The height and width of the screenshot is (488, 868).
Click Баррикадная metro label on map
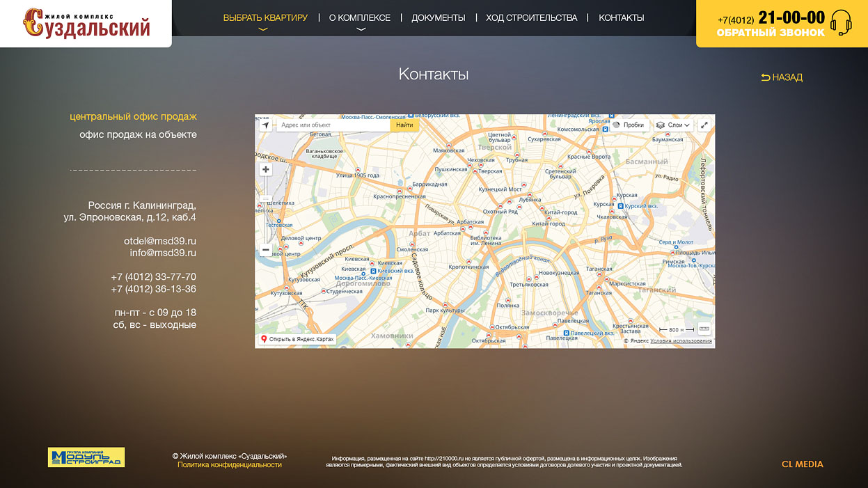pyautogui.click(x=430, y=184)
